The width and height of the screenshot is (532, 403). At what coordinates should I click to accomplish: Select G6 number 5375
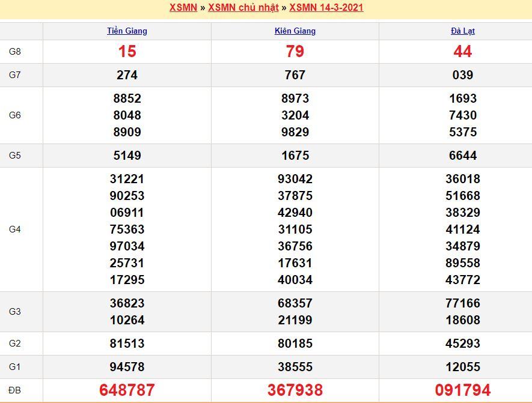(x=463, y=132)
